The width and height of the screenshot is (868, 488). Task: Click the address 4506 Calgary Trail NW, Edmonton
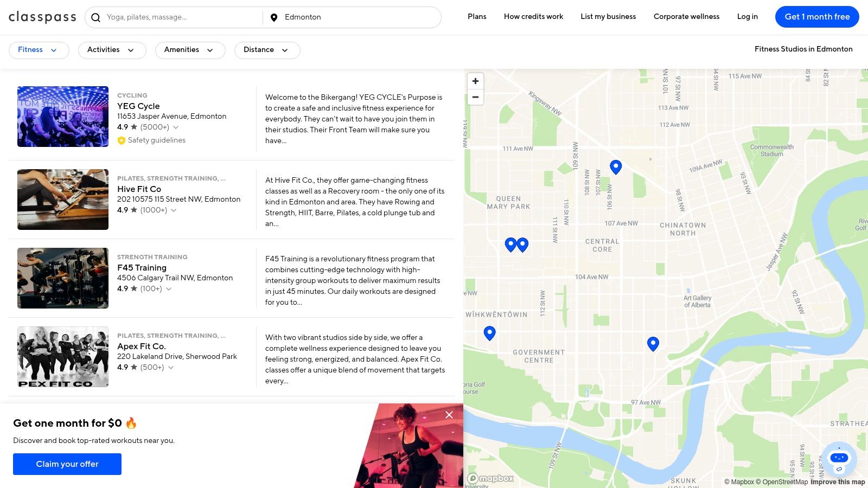coord(175,278)
